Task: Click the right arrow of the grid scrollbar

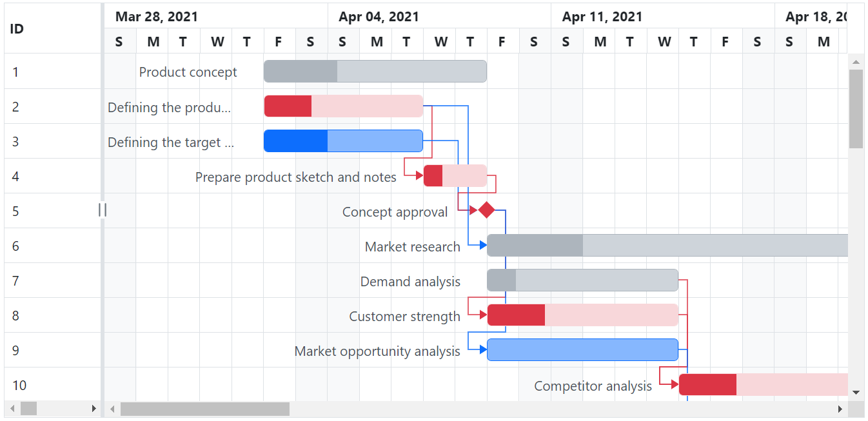Action: coord(94,408)
